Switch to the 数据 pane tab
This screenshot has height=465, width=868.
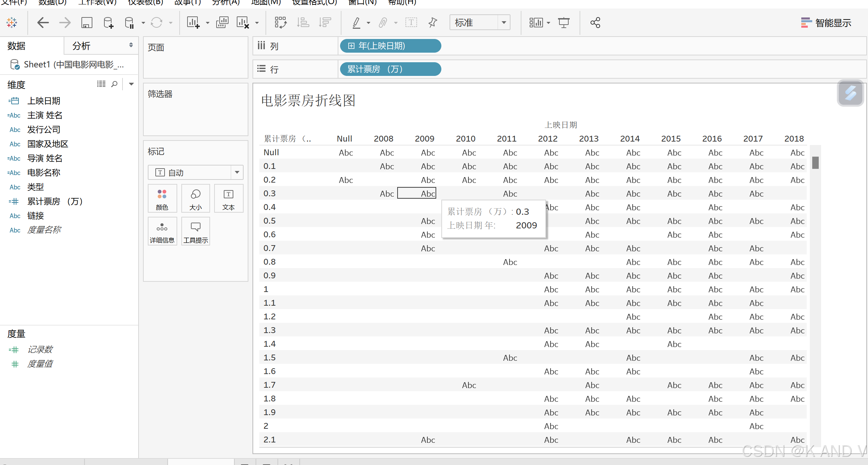pyautogui.click(x=16, y=46)
